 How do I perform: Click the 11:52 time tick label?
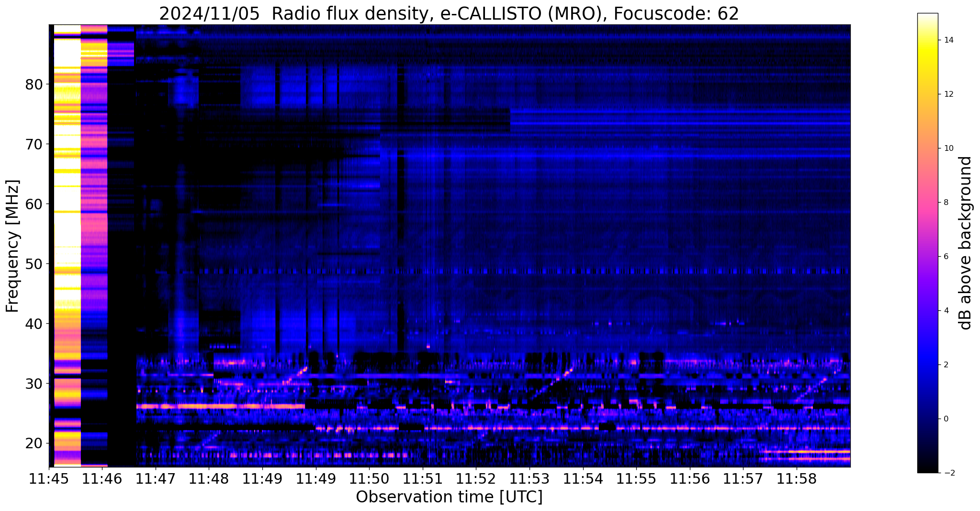click(476, 479)
